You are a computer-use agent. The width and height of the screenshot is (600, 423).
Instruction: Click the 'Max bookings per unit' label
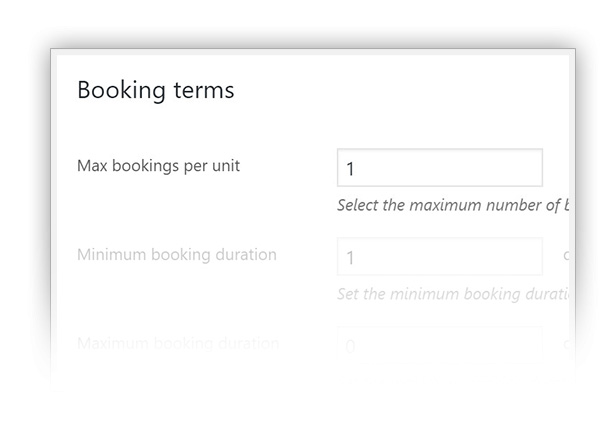tap(158, 166)
